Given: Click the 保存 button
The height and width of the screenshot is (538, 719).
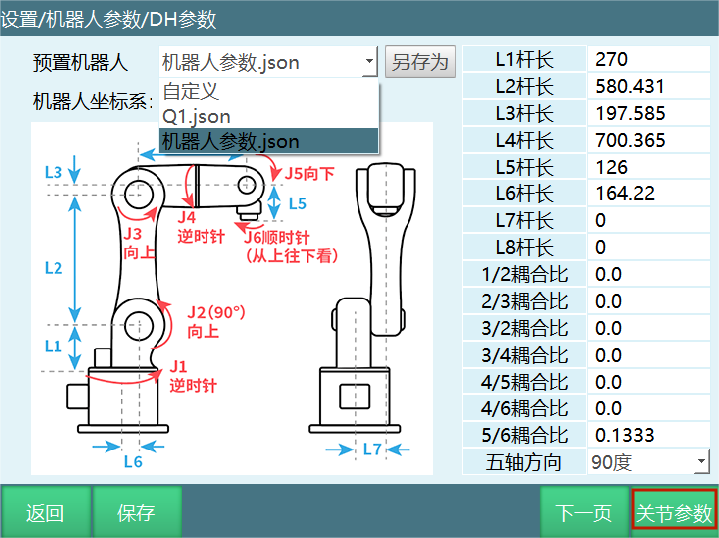Looking at the screenshot, I should click(x=137, y=513).
